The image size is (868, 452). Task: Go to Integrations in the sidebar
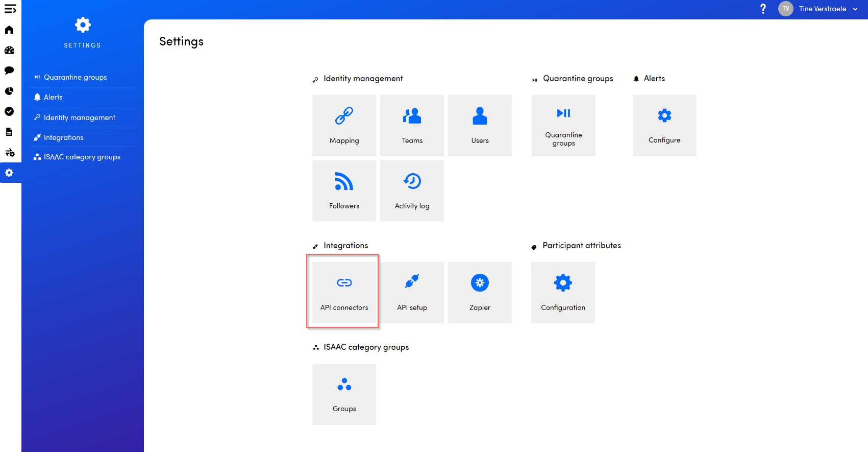63,137
